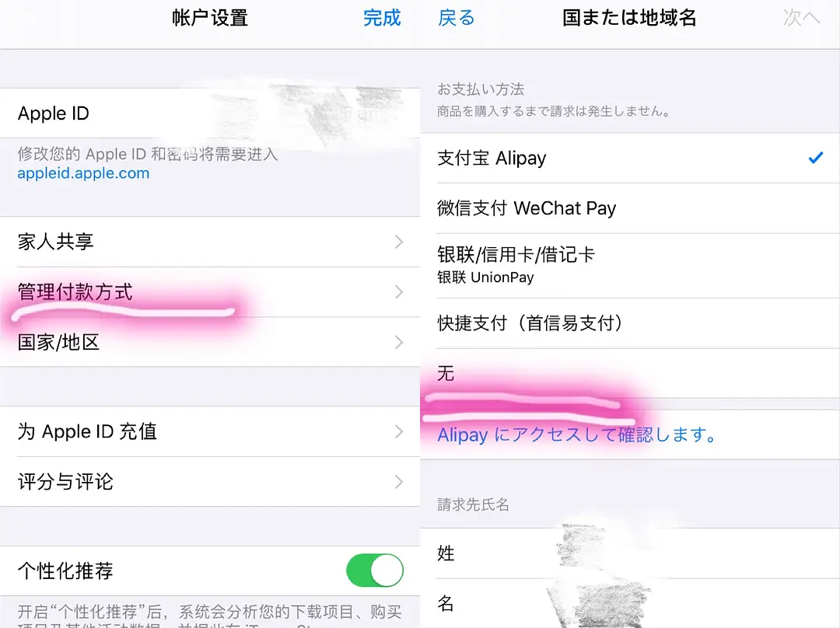Click the blue checkmark next to Alipay
Image resolution: width=840 pixels, height=628 pixels.
815,158
